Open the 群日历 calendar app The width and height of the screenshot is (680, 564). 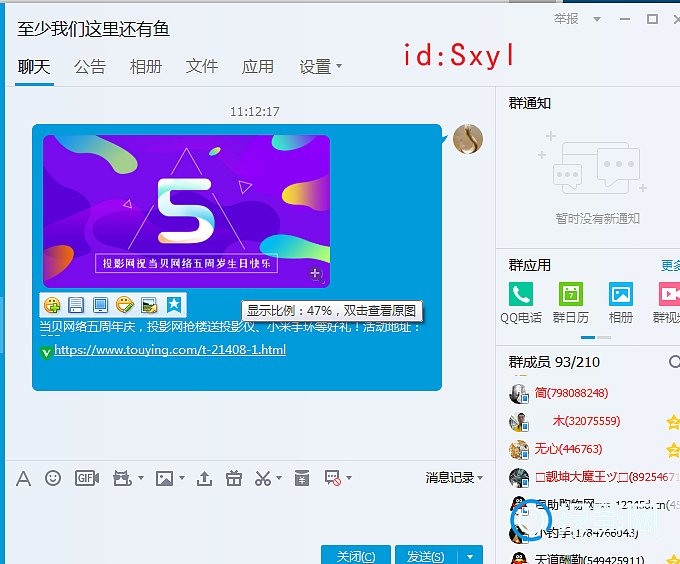pos(571,303)
